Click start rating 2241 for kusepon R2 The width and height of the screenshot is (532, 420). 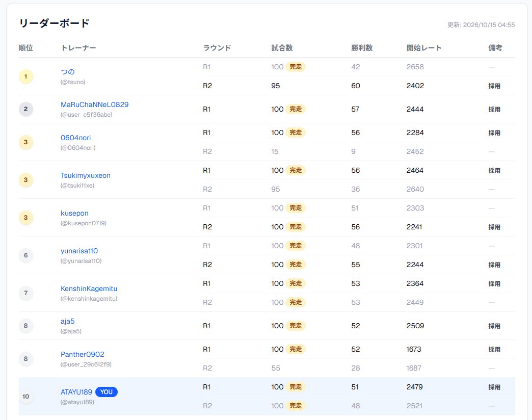(414, 227)
